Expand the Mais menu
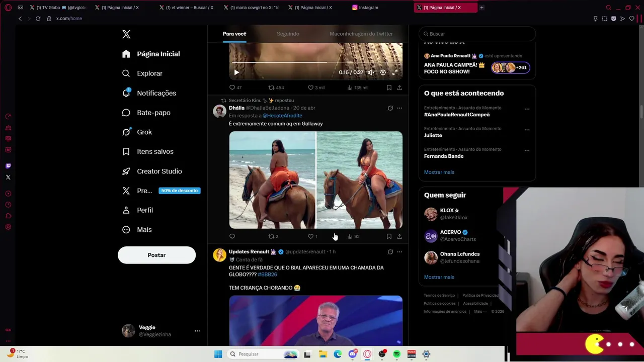Viewport: 644px width, 362px height. (x=137, y=230)
